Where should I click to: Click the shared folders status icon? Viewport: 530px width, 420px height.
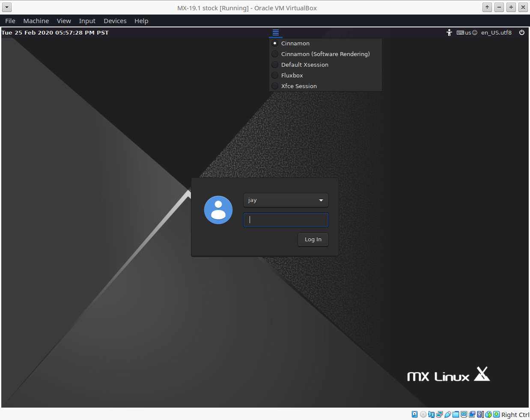[x=456, y=414]
